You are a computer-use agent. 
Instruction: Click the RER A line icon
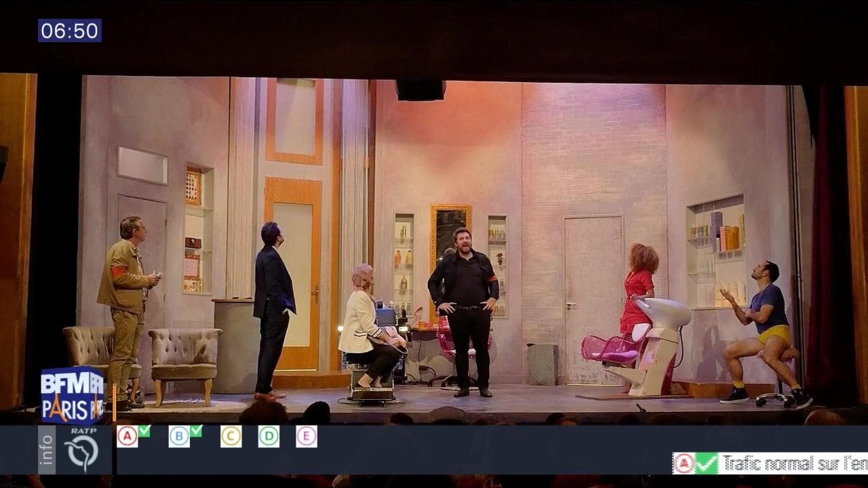(127, 436)
